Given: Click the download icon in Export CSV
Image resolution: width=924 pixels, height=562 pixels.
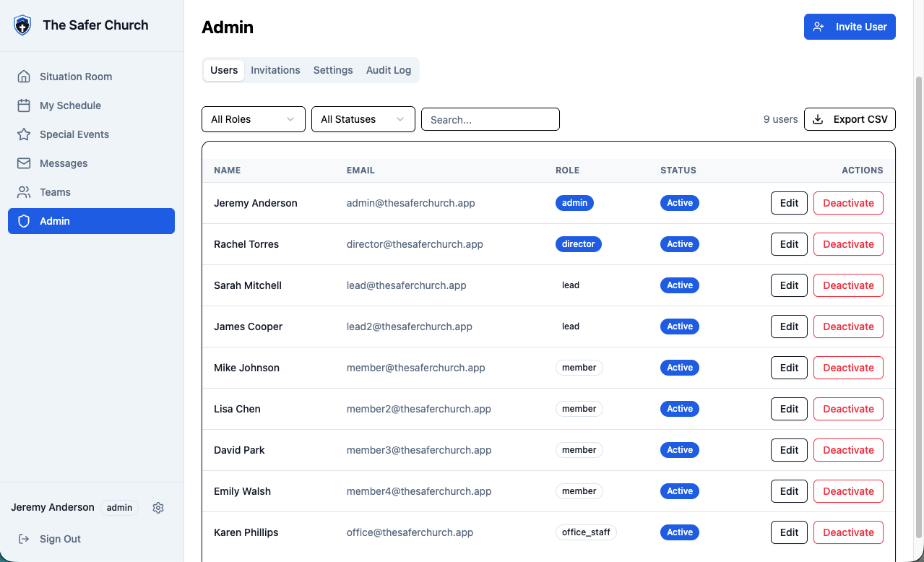Looking at the screenshot, I should tap(818, 119).
